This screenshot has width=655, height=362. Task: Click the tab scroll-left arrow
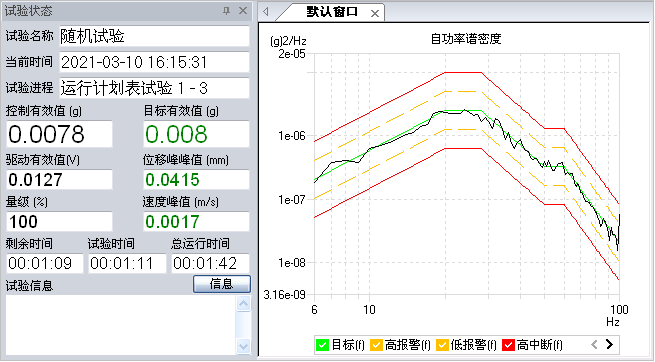tap(266, 12)
